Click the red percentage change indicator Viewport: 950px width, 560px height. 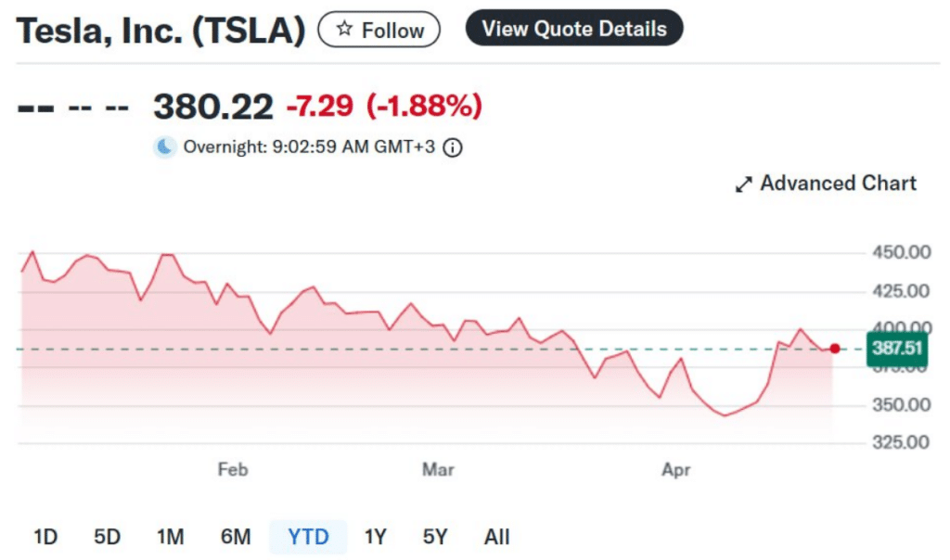(x=425, y=106)
